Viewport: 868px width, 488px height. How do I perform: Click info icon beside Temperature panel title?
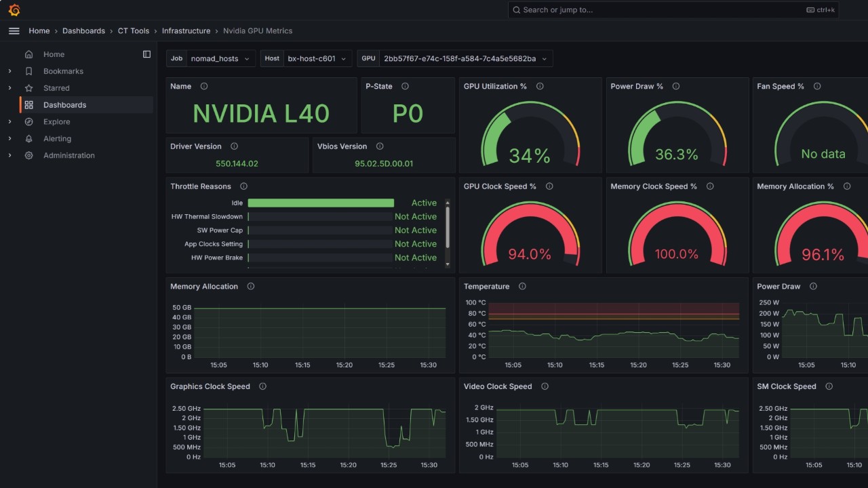pos(522,287)
